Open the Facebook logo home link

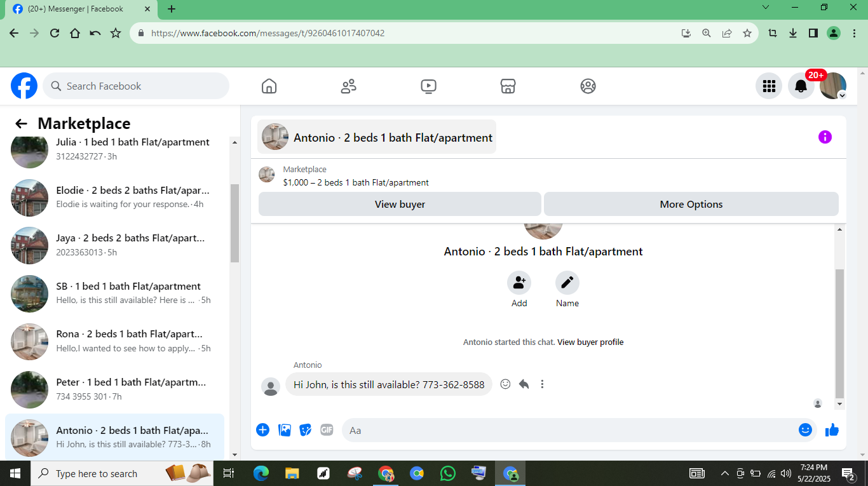click(x=24, y=86)
